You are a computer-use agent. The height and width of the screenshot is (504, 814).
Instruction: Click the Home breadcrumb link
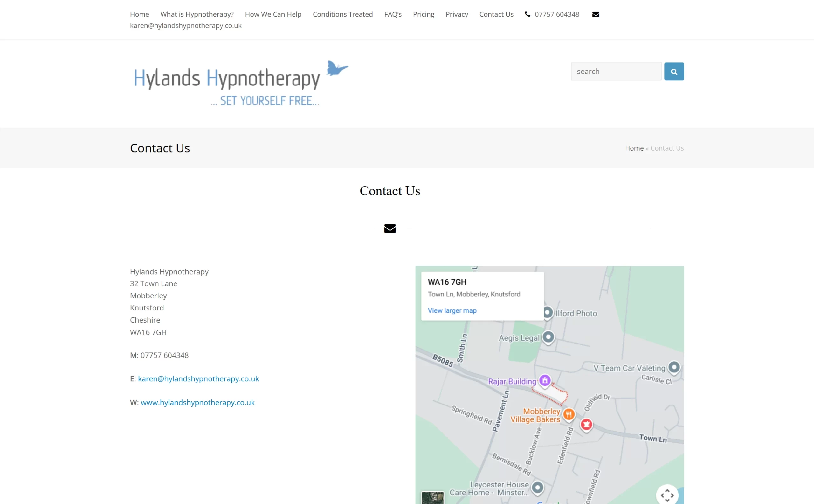[x=634, y=148]
